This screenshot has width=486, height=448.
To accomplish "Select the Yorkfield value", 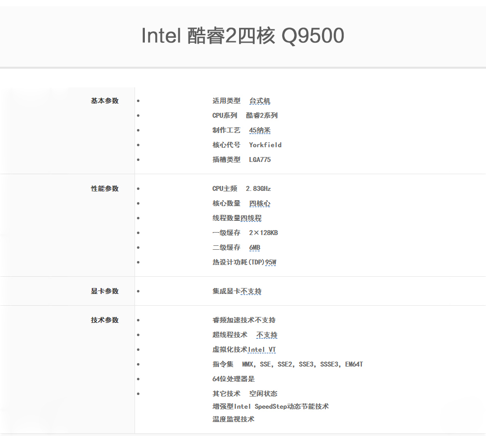I will (265, 145).
